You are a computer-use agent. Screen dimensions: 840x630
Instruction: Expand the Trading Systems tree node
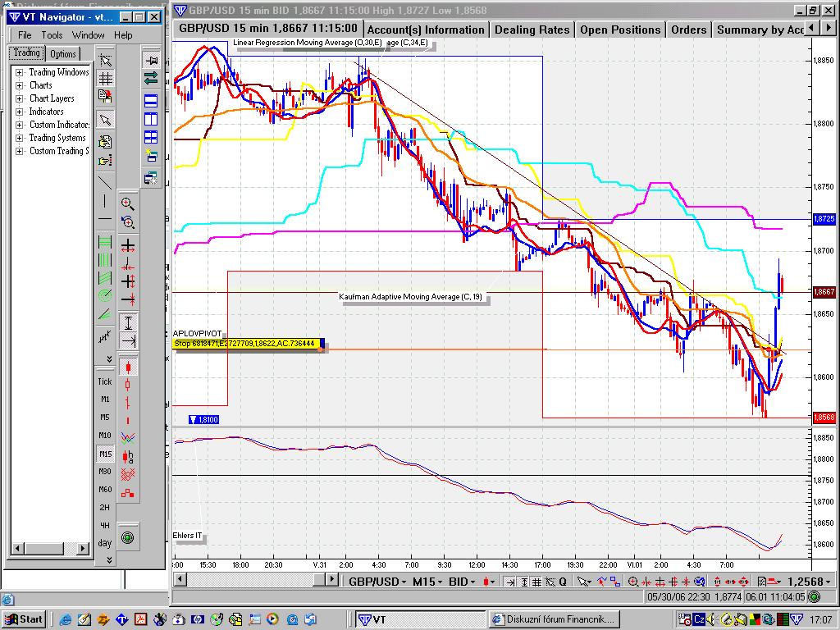pos(20,138)
